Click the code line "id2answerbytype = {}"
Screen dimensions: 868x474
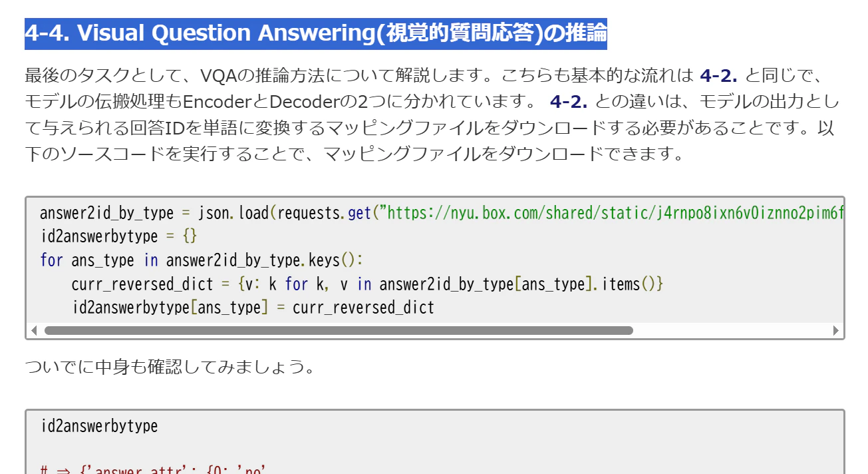(x=119, y=236)
